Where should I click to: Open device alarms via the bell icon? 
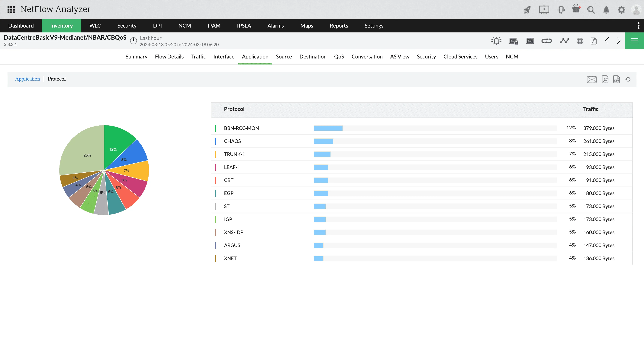pos(496,41)
